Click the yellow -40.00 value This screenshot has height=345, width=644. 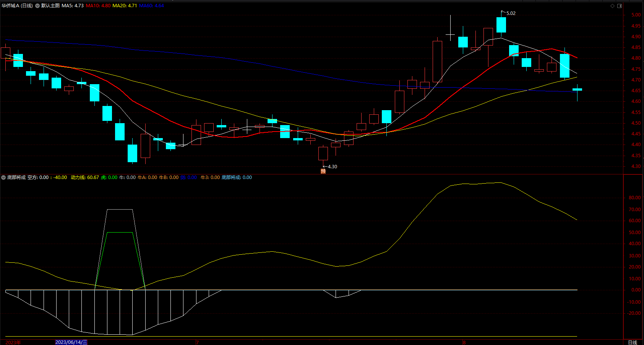tap(60, 177)
